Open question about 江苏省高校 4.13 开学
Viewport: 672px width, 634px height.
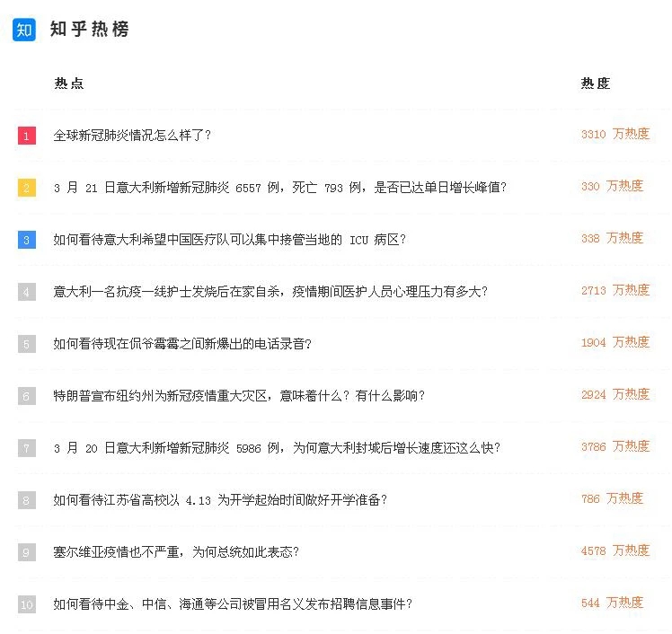click(x=220, y=500)
